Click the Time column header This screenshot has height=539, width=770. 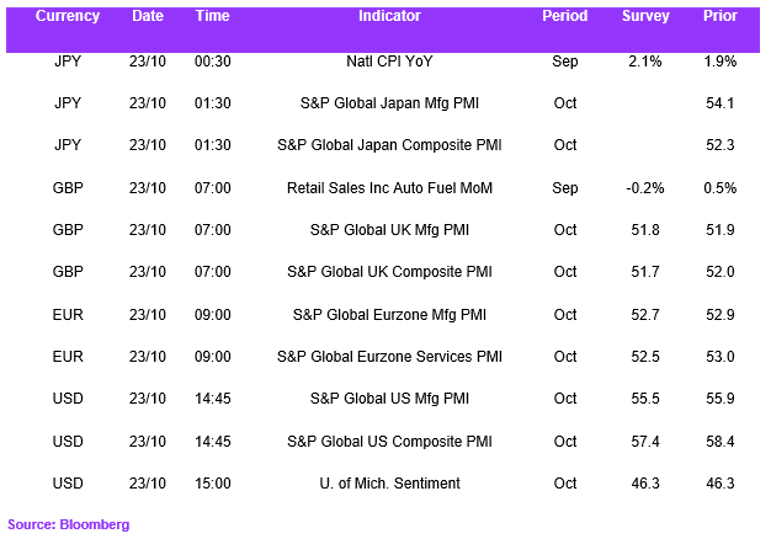coord(213,16)
